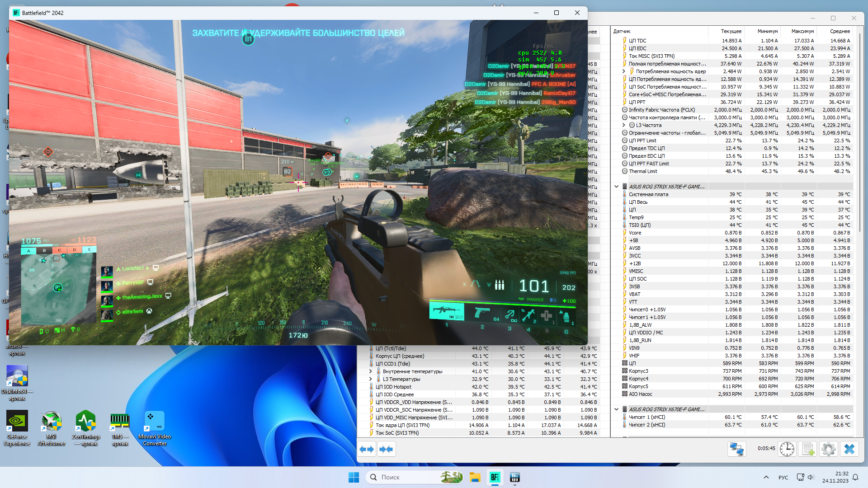Select the 'Ток SoC (SVI3 TFN)' row

478,433
